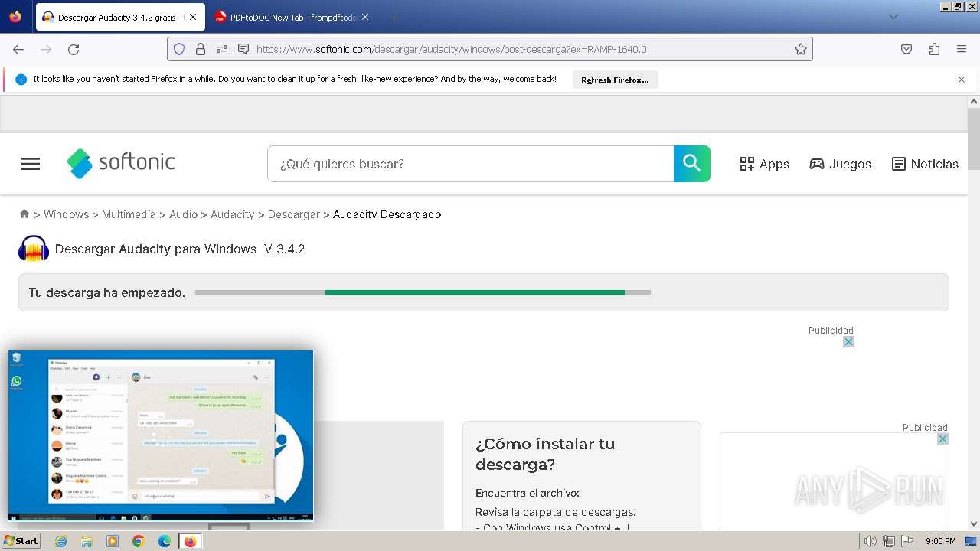This screenshot has width=980, height=551.
Task: Close the Descargar Audacity tab
Action: tap(193, 17)
